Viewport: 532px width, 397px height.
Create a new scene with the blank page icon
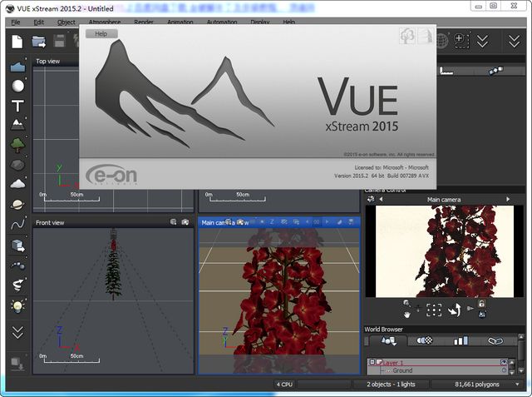tap(17, 42)
